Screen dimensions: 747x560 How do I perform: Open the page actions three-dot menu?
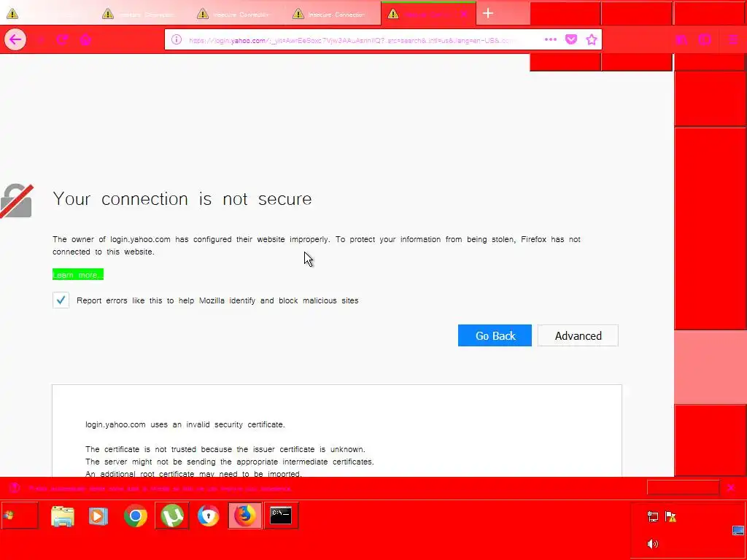[550, 39]
